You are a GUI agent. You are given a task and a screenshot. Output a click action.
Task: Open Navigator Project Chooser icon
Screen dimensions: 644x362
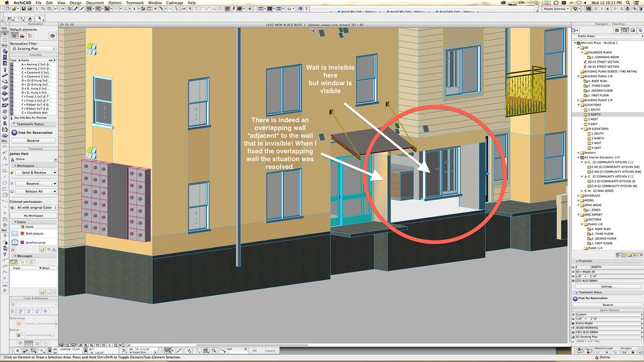[x=576, y=30]
